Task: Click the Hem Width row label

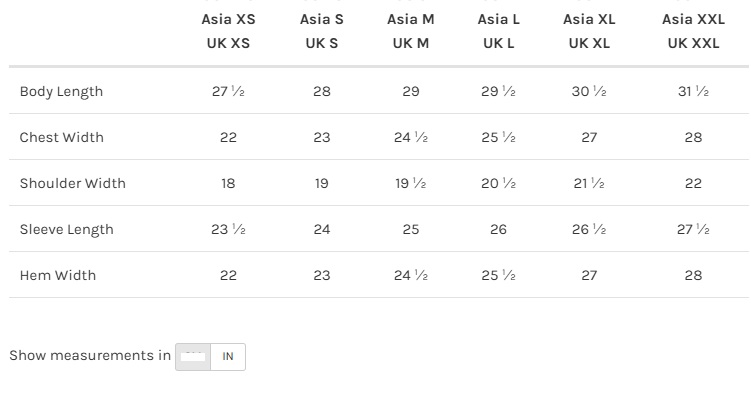Action: (58, 276)
